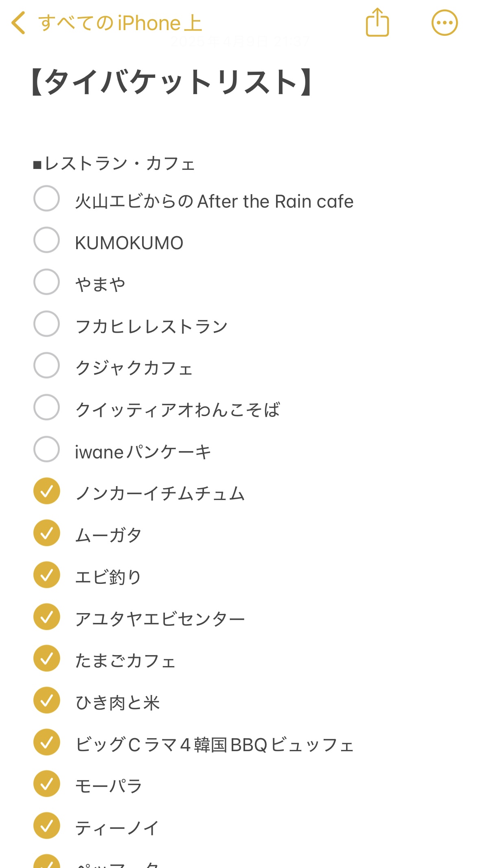
Task: Uncheck the ひき肉と米 item
Action: click(47, 700)
